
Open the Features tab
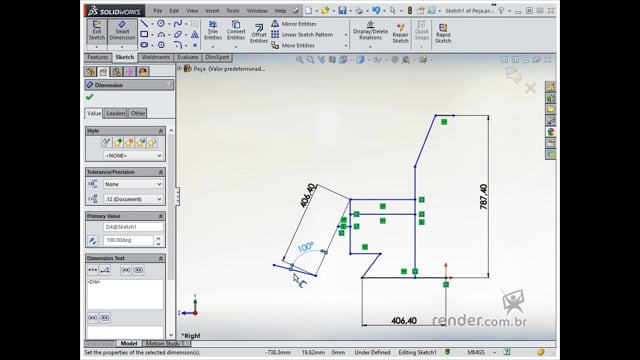pyautogui.click(x=98, y=57)
